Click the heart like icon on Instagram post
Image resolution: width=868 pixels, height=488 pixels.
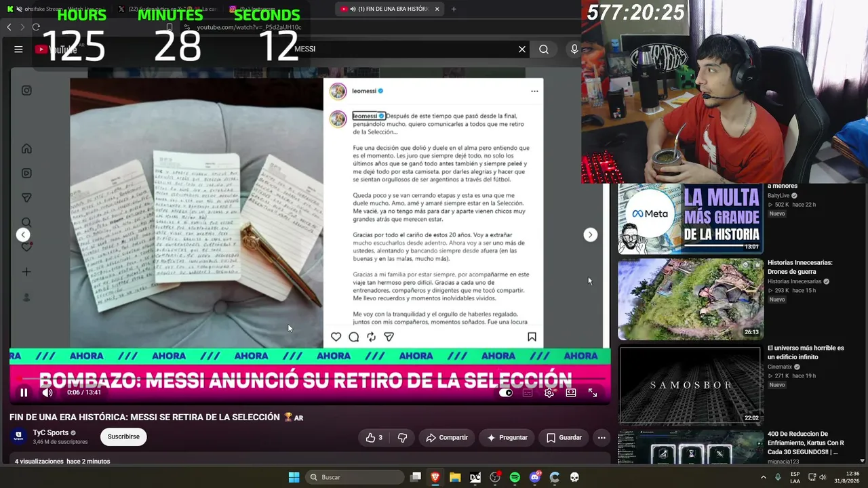click(x=336, y=337)
